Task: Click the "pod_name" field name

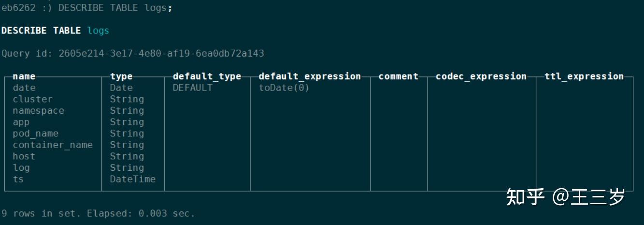Action: [35, 134]
